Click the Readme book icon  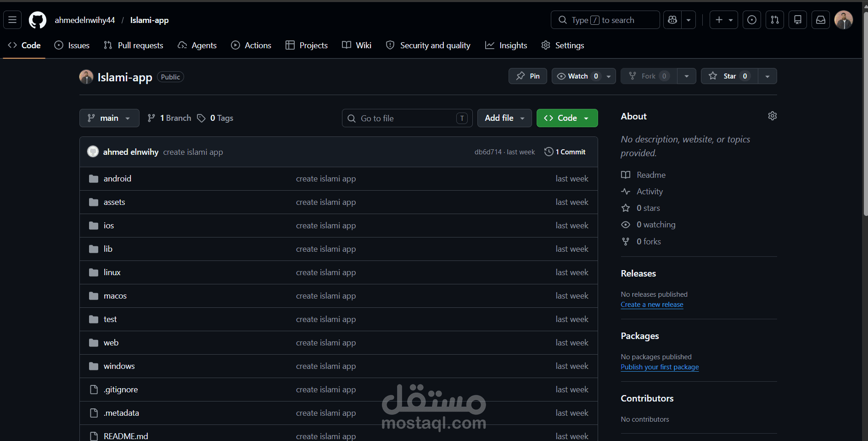(626, 175)
